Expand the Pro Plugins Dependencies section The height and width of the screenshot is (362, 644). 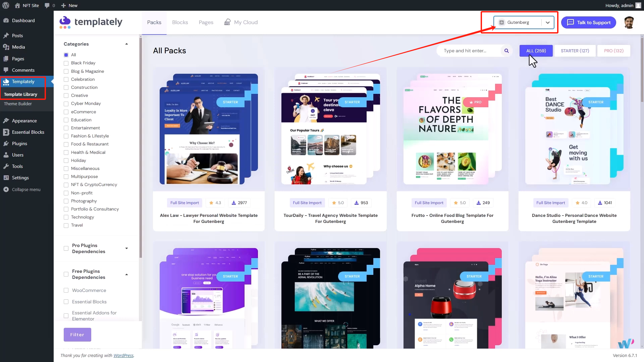(126, 248)
